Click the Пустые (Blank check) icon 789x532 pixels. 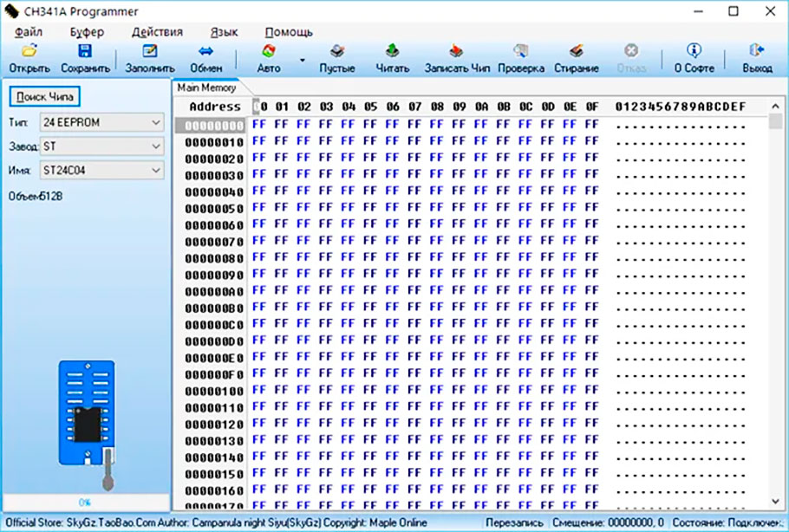tap(337, 51)
